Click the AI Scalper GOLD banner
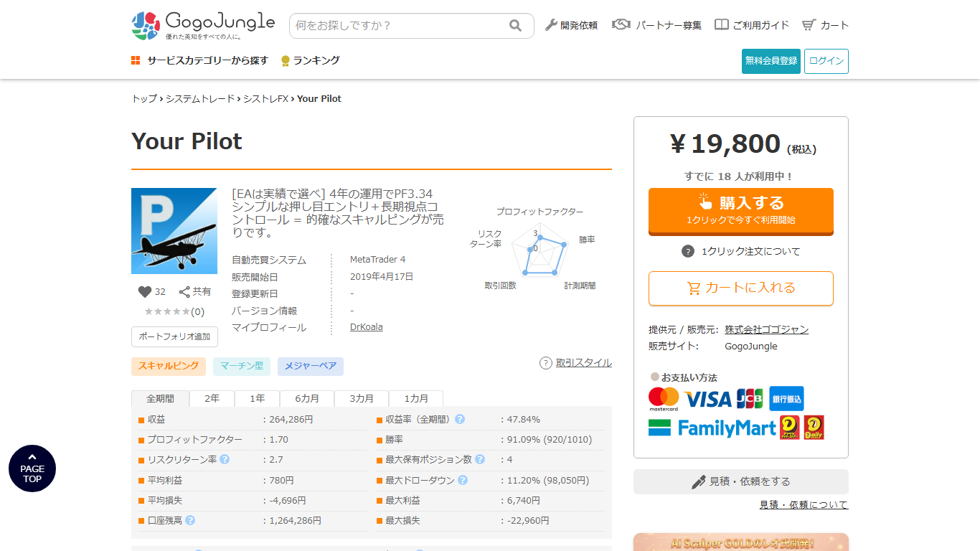 (741, 542)
